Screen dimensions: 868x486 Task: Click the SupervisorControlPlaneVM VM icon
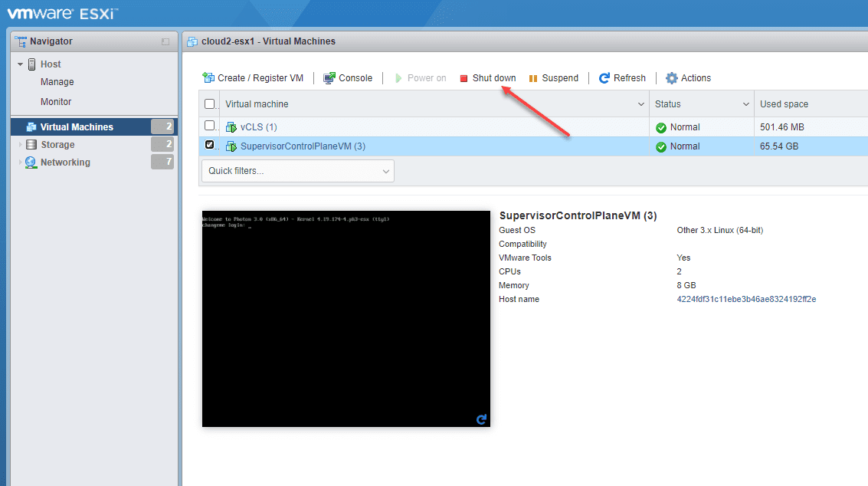pyautogui.click(x=231, y=146)
